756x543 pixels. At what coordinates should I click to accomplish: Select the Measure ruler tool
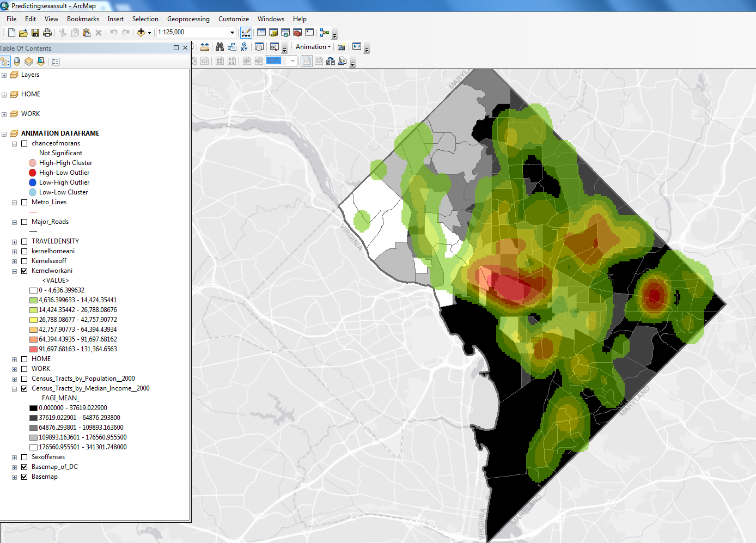205,47
